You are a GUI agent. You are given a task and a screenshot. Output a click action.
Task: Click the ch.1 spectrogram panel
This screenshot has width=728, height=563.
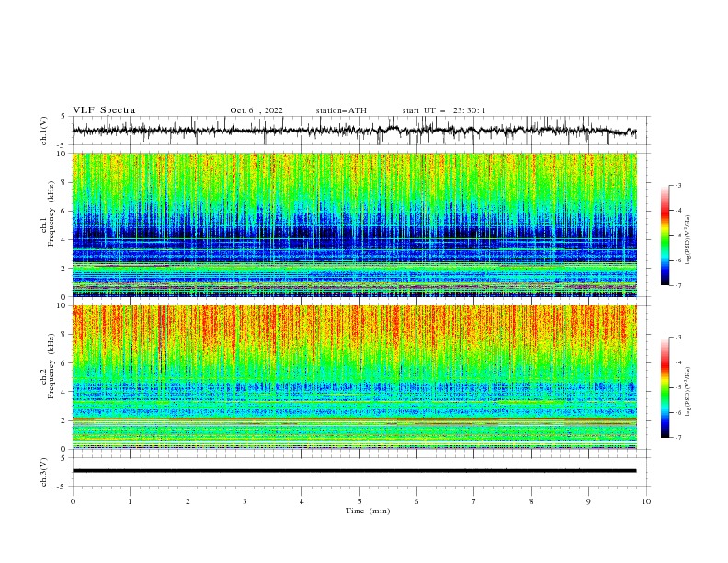[355, 224]
